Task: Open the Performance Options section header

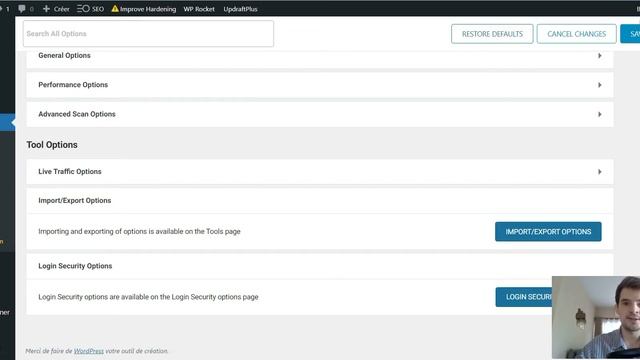Action: (x=320, y=85)
